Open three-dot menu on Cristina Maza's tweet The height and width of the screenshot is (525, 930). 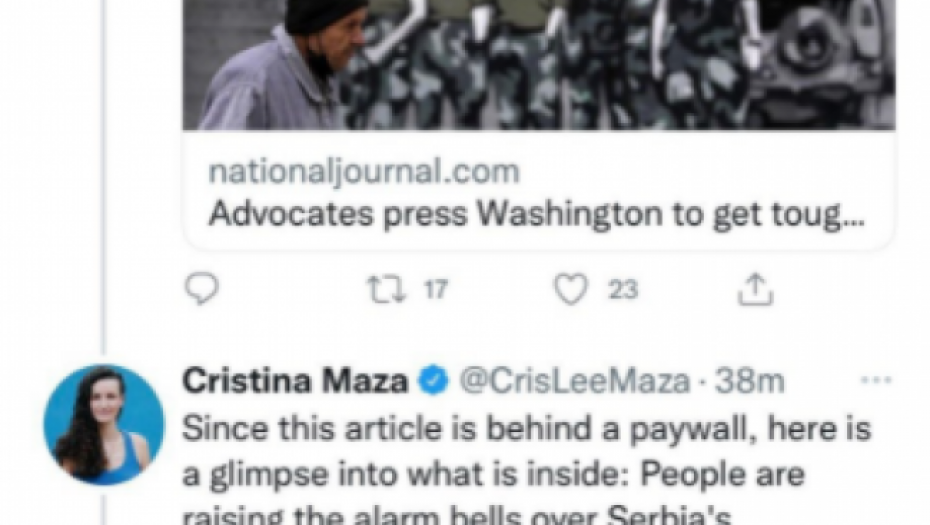(876, 380)
